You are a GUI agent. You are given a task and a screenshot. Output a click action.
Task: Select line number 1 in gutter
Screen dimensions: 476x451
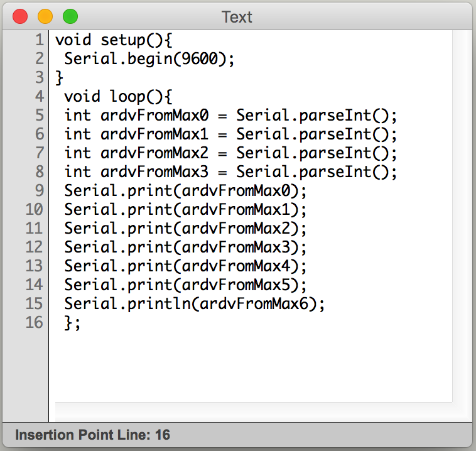[40, 40]
